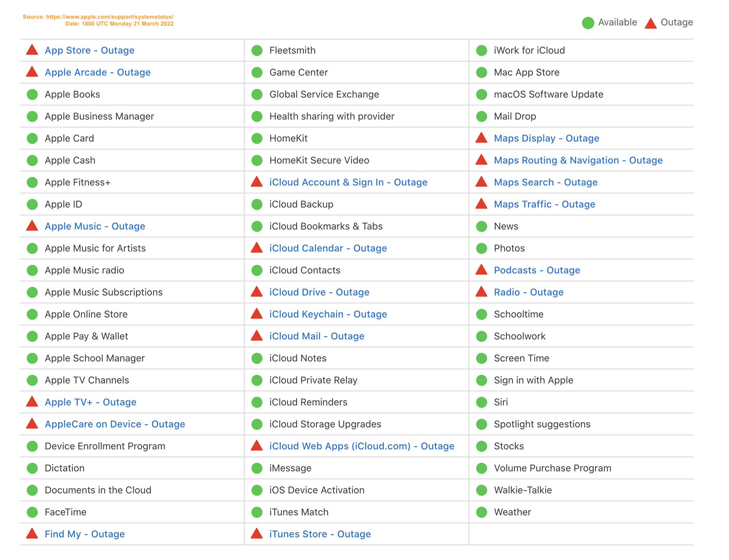
Task: Click the Apple system status source URL
Action: pos(109,17)
